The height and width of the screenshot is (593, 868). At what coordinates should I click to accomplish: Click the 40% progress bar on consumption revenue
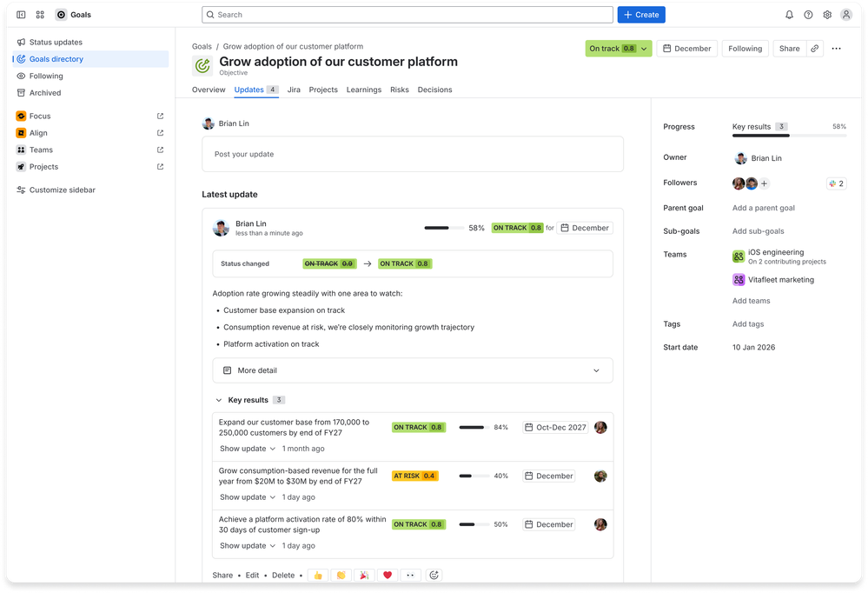coord(474,476)
